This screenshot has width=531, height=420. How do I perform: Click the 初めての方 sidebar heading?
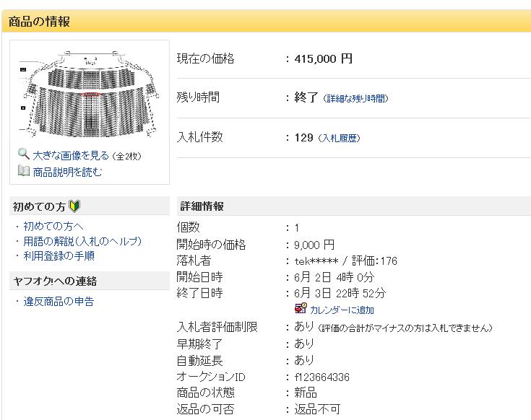(x=39, y=206)
